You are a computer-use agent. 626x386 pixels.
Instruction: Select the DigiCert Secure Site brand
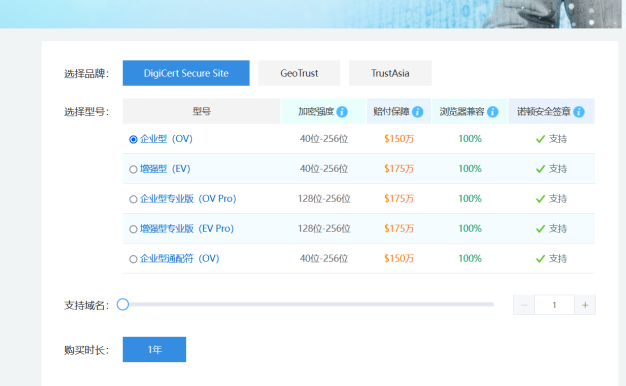pyautogui.click(x=186, y=73)
